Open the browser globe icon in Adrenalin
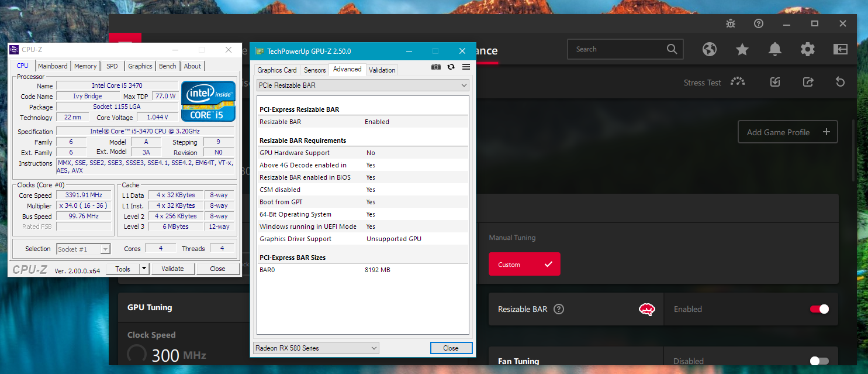The height and width of the screenshot is (374, 868). point(709,49)
